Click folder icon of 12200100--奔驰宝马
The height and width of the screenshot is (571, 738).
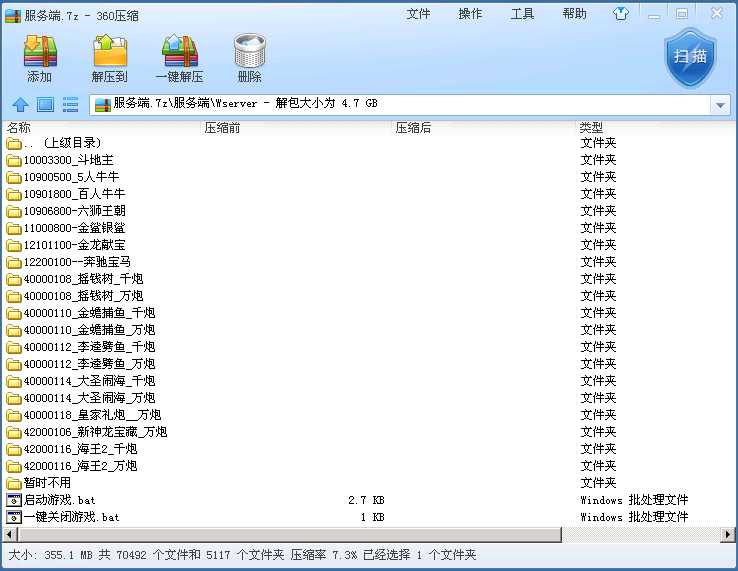[x=14, y=262]
